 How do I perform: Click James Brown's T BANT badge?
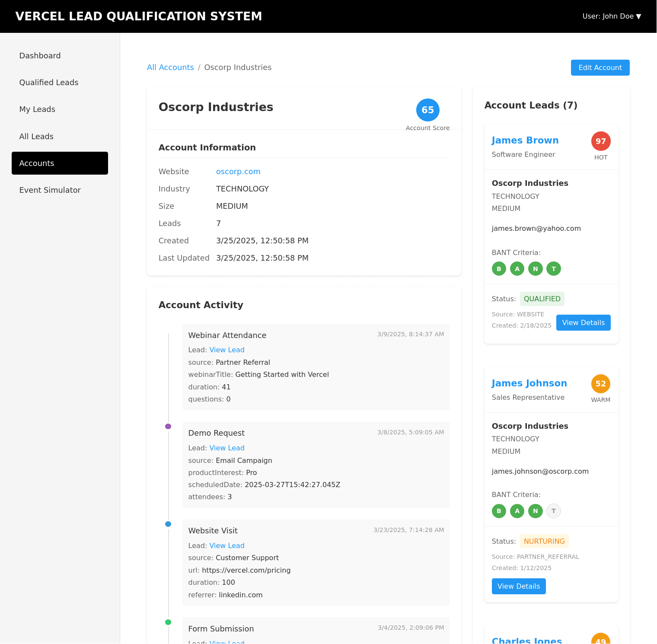[x=554, y=269]
